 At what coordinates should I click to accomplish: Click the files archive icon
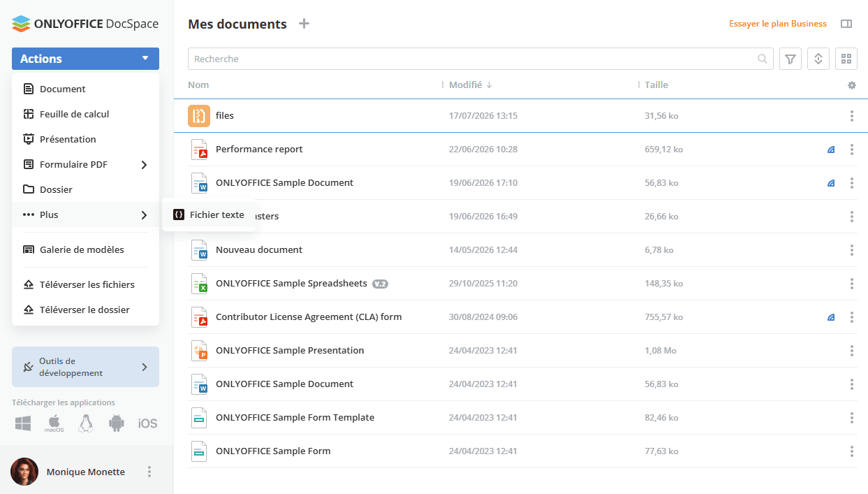[199, 116]
